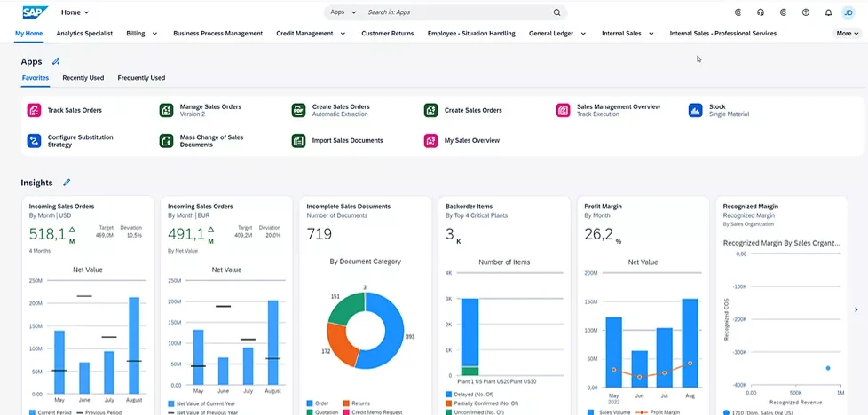Switch to the Frequently Used tab

point(141,78)
